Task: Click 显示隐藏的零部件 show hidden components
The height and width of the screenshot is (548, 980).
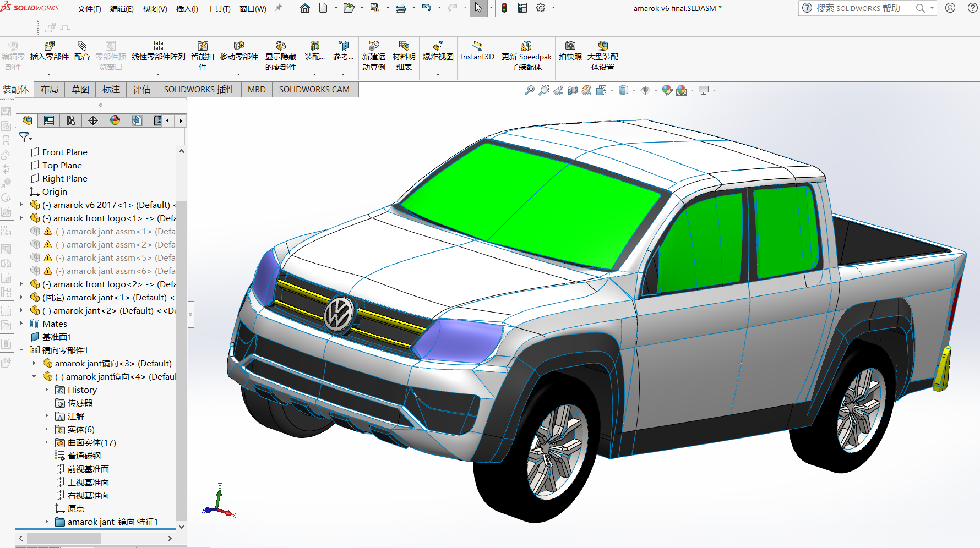Action: [x=281, y=56]
